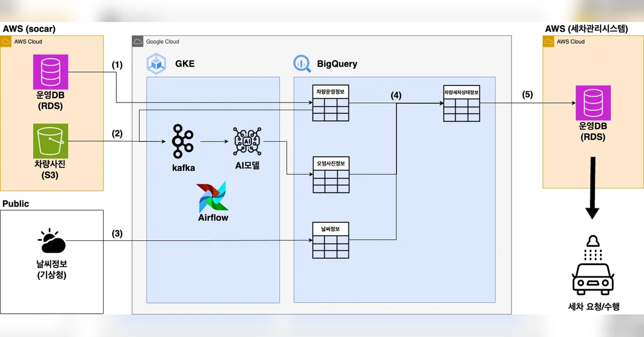644x337 pixels.
Task: Select the weather sun-cloud icon
Action: point(52,241)
